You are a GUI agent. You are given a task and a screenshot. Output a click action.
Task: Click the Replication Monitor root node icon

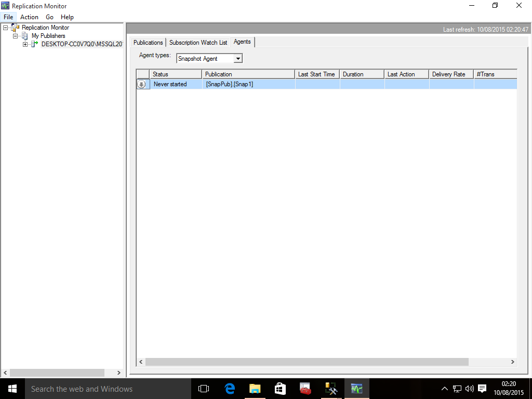tap(15, 28)
